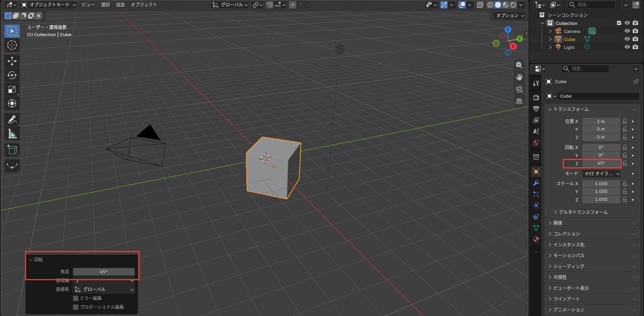The height and width of the screenshot is (316, 644).
Task: Open the ビュー menu
Action: 88,5
